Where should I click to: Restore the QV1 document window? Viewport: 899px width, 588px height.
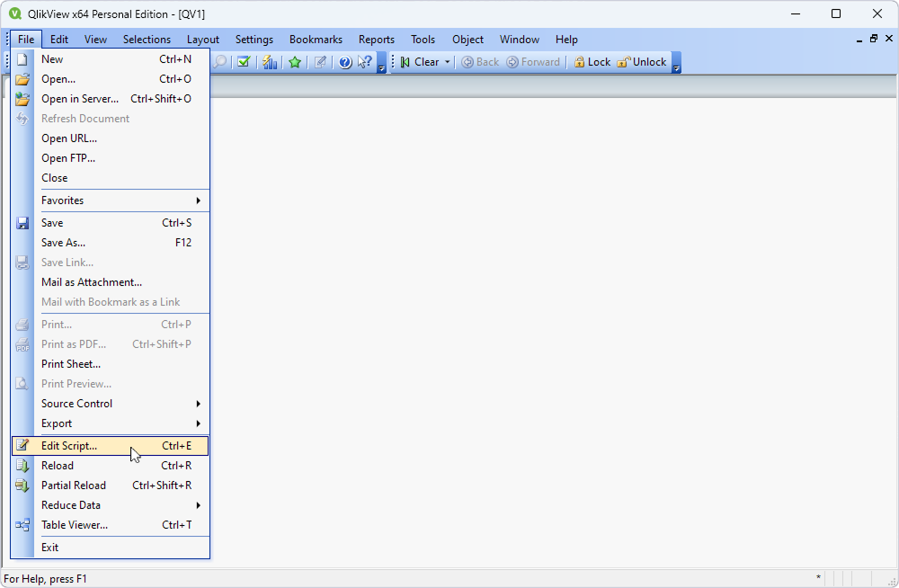click(873, 39)
